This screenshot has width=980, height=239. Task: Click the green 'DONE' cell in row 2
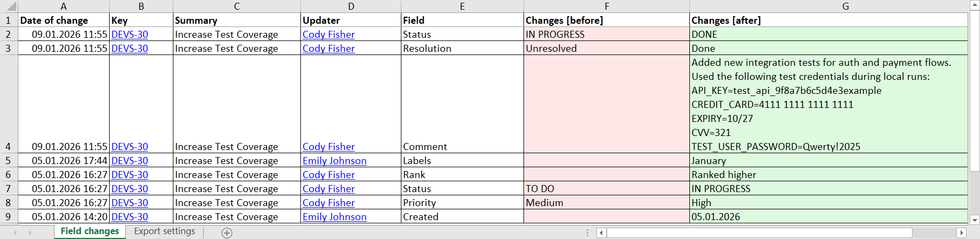tap(829, 35)
